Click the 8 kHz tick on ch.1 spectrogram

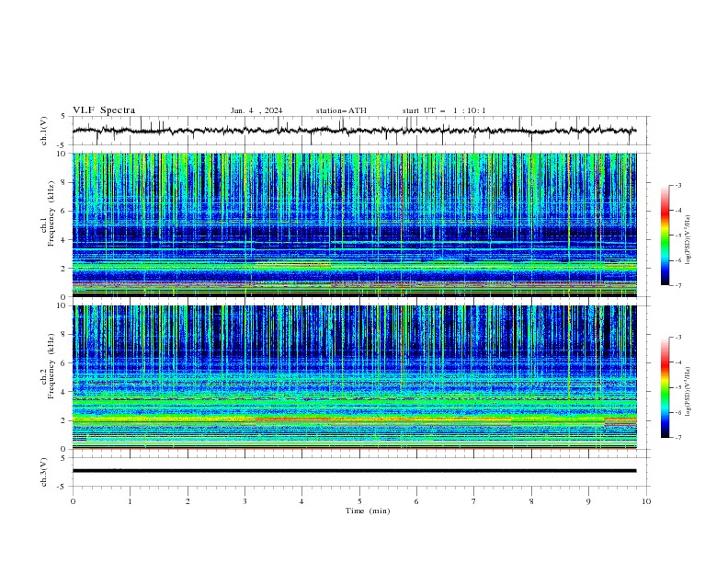point(65,182)
